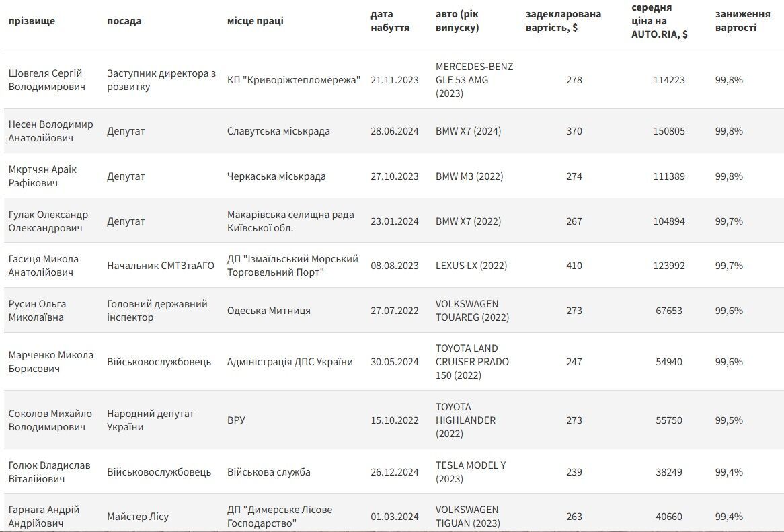Select the Гарнага Андрій Андрійович name cell
Image resolution: width=784 pixels, height=532 pixels.
click(44, 517)
